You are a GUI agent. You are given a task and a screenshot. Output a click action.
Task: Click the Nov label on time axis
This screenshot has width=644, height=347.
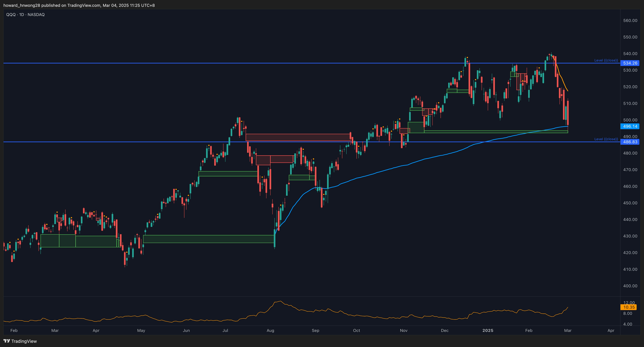point(404,330)
